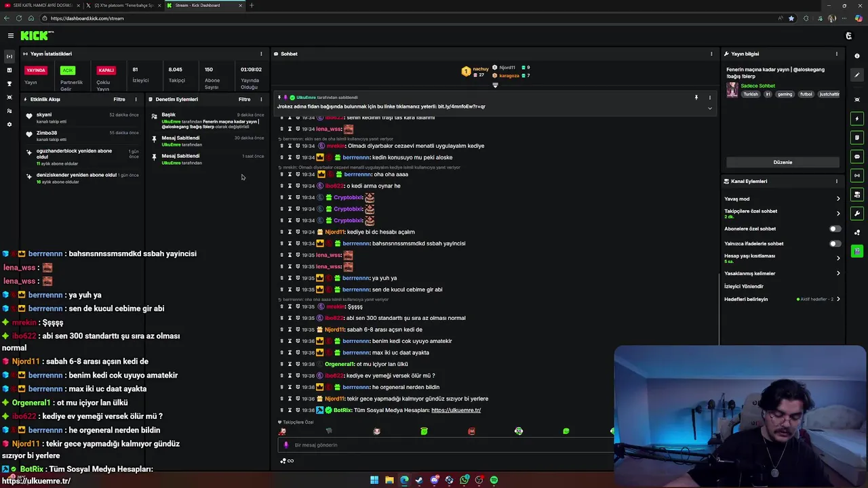868x488 pixels.
Task: Click the Filtre button in Etkinlik Akışı
Action: [x=119, y=100]
